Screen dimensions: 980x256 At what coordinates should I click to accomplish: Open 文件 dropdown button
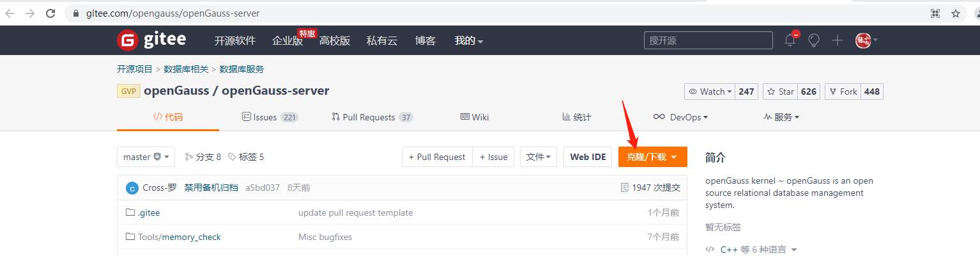539,157
